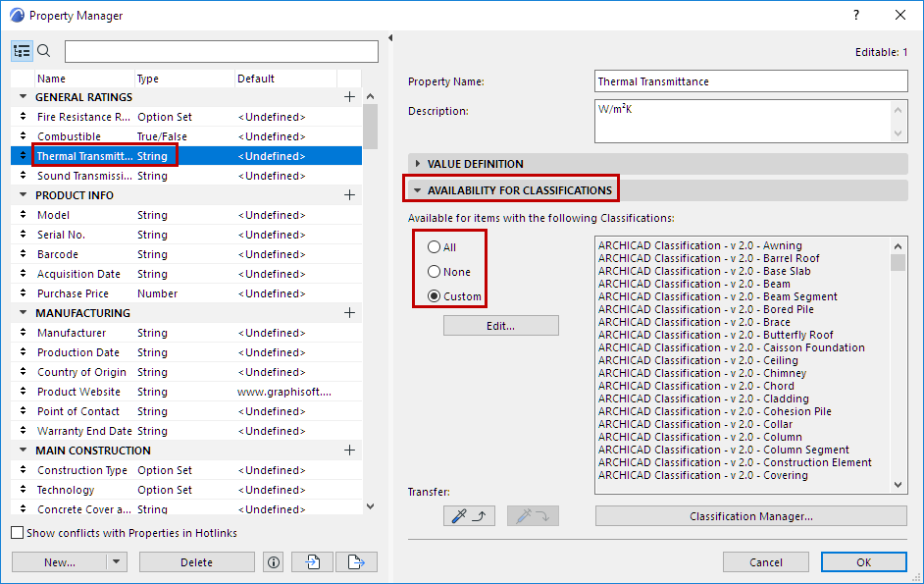Select the Caisson Foundation classification entry

tap(732, 347)
